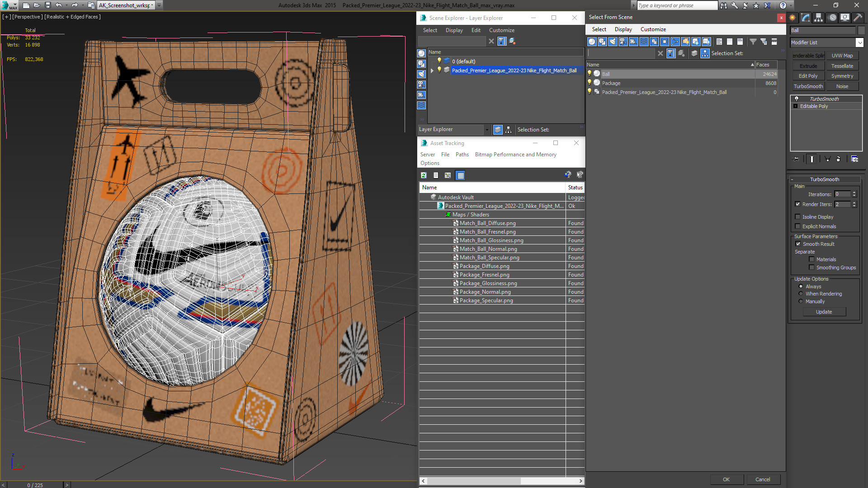Click the New Scene icon in quick access toolbar
The height and width of the screenshot is (488, 868).
[26, 5]
